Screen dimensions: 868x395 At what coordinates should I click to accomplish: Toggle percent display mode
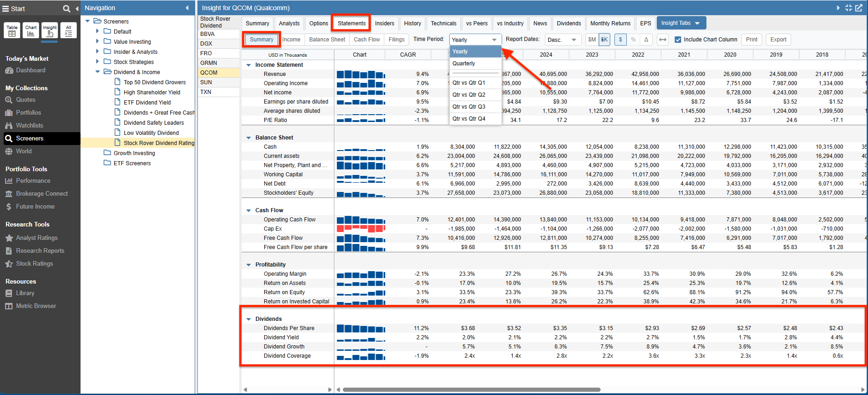pyautogui.click(x=633, y=40)
